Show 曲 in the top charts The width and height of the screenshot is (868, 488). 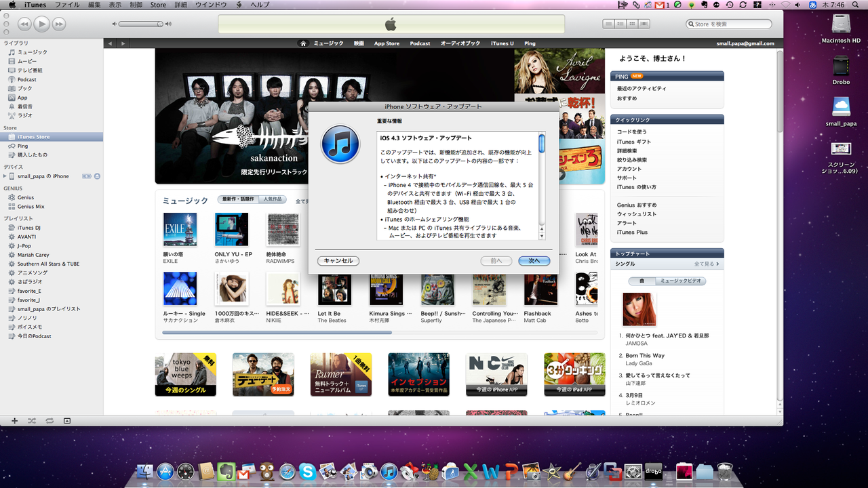[642, 281]
